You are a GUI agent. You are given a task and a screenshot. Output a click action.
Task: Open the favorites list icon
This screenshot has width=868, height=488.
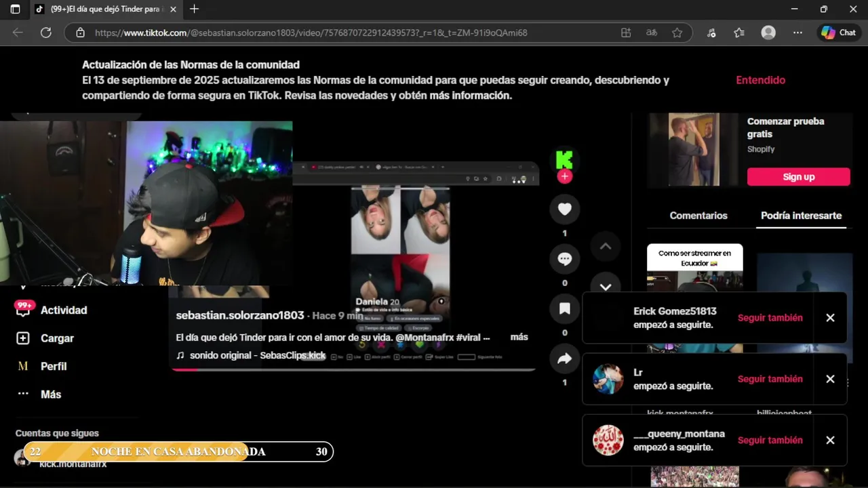[x=739, y=33]
